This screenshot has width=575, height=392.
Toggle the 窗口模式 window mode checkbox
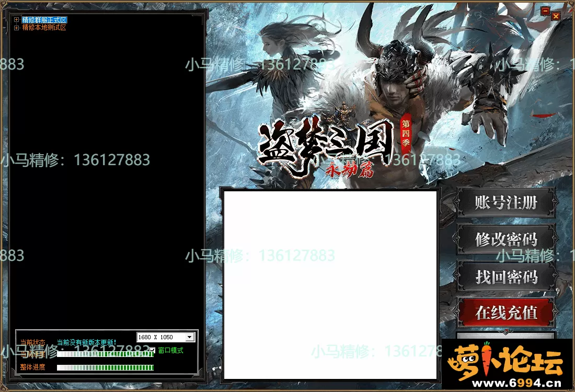[153, 350]
